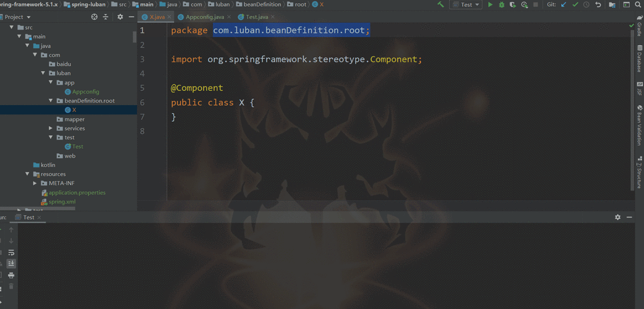Locate current file with the crosshair icon
Viewport: 644px width, 309px height.
point(95,17)
